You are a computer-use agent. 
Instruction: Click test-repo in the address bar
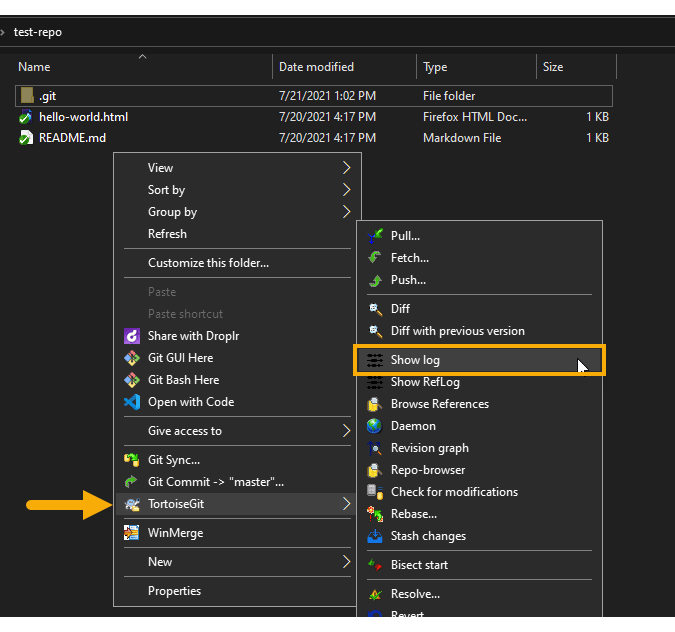pyautogui.click(x=38, y=32)
